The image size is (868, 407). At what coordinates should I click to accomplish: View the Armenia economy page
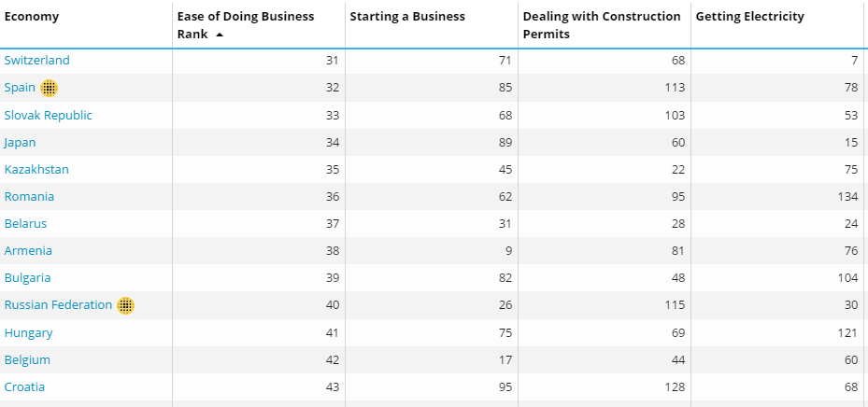click(28, 250)
